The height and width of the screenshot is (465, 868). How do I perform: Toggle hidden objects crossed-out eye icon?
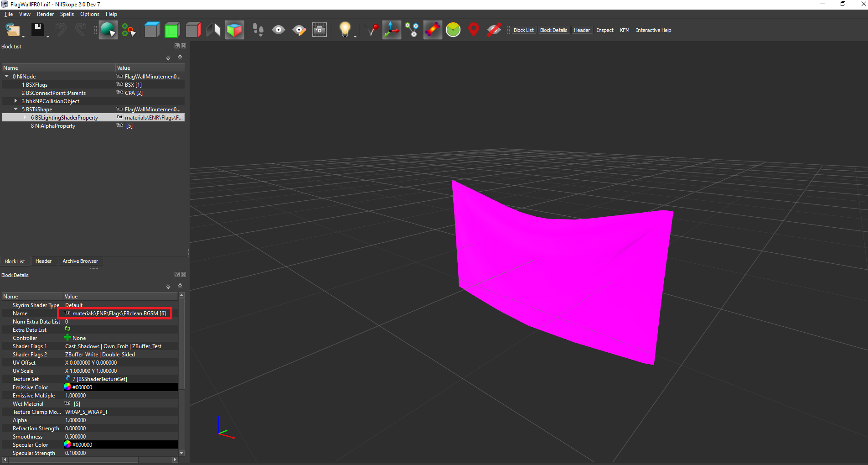point(494,30)
